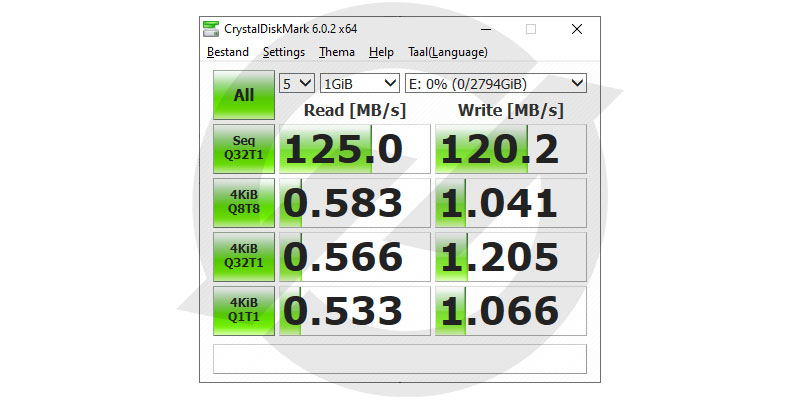The width and height of the screenshot is (800, 400).
Task: Minimize the CrystalDiskMark window
Action: pos(485,29)
